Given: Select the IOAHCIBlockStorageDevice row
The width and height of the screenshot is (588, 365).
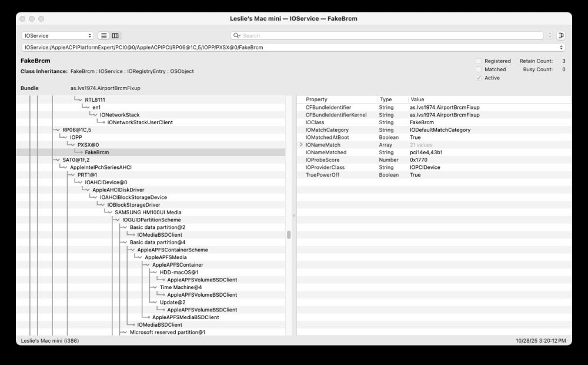Looking at the screenshot, I should pyautogui.click(x=151, y=197).
